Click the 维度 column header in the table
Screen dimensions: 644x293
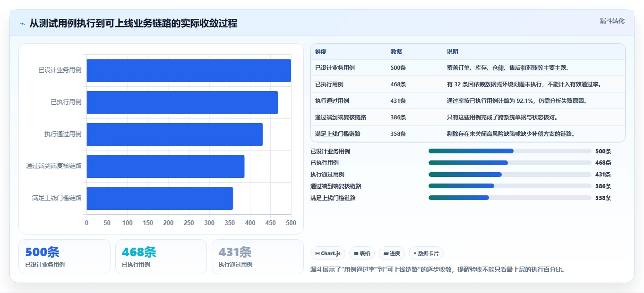click(x=321, y=52)
